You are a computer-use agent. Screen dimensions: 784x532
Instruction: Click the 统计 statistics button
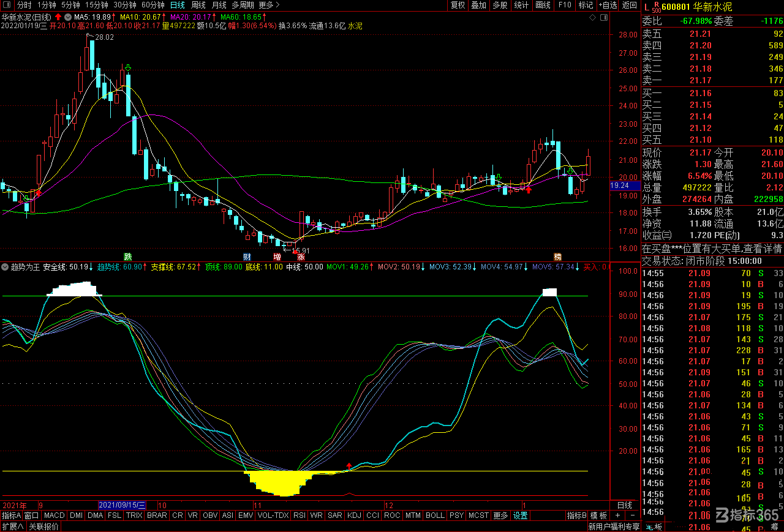pos(521,5)
